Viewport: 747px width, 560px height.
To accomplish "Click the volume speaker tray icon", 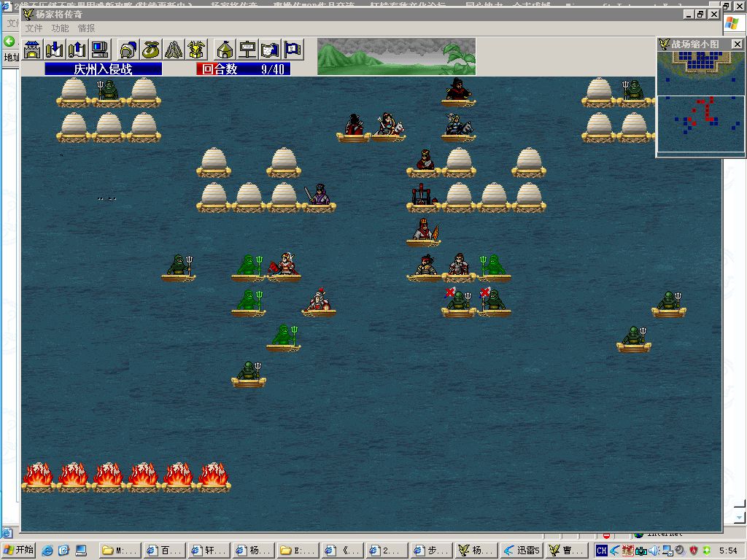I will click(x=654, y=551).
